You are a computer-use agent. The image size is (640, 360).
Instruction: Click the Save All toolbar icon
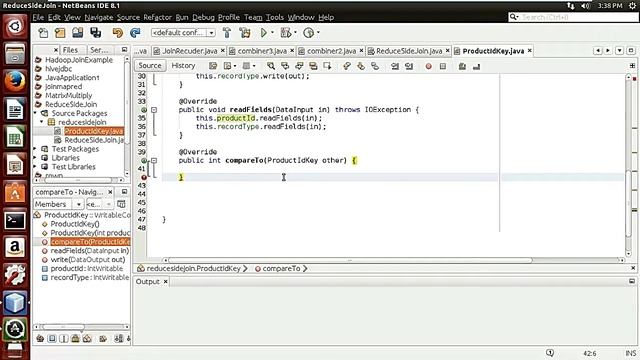96,33
